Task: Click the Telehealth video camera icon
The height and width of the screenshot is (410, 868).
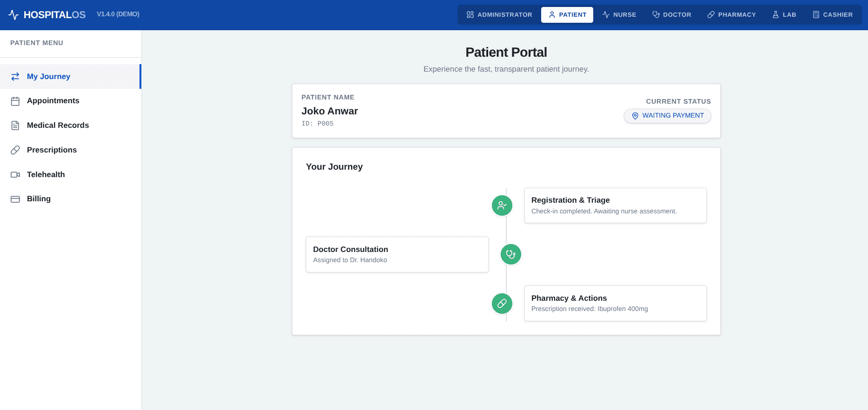Action: tap(15, 175)
